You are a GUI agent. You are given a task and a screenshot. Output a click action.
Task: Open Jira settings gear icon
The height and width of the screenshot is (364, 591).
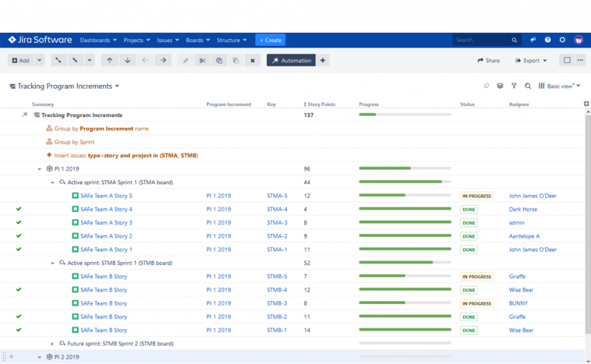tap(562, 40)
